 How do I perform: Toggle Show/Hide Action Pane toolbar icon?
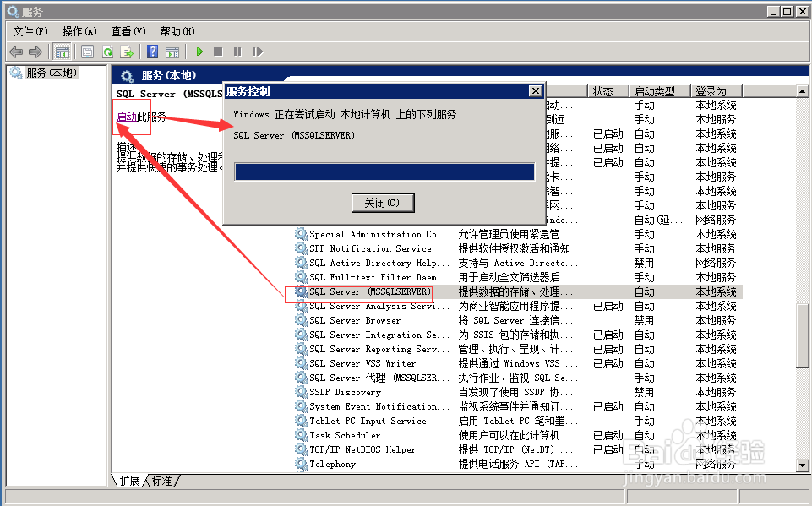(x=172, y=52)
